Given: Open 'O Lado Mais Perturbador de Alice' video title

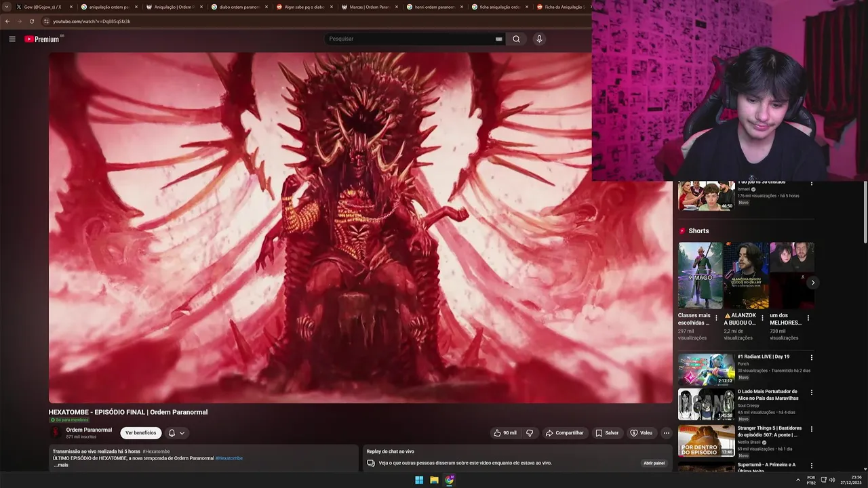Looking at the screenshot, I should pos(768,394).
